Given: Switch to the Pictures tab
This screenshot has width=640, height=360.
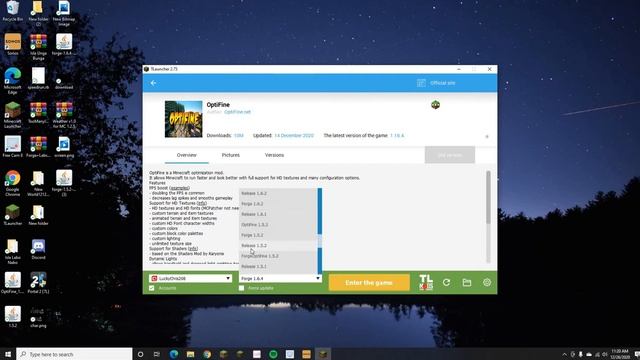Looking at the screenshot, I should click(231, 155).
